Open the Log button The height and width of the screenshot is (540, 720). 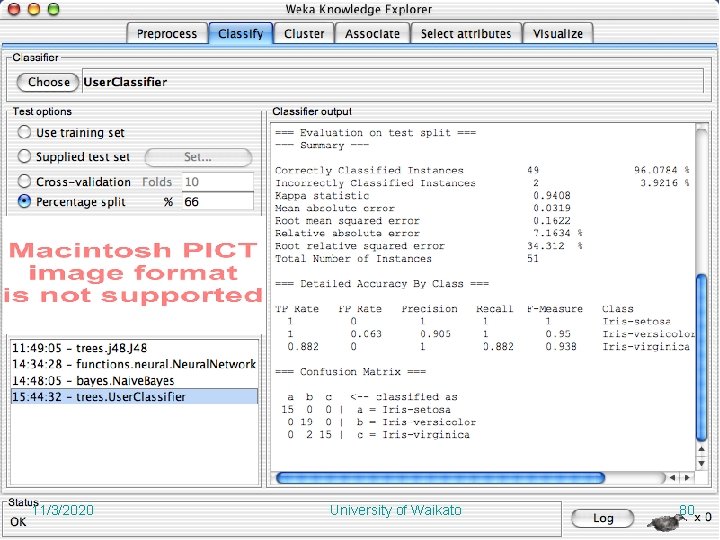(603, 518)
